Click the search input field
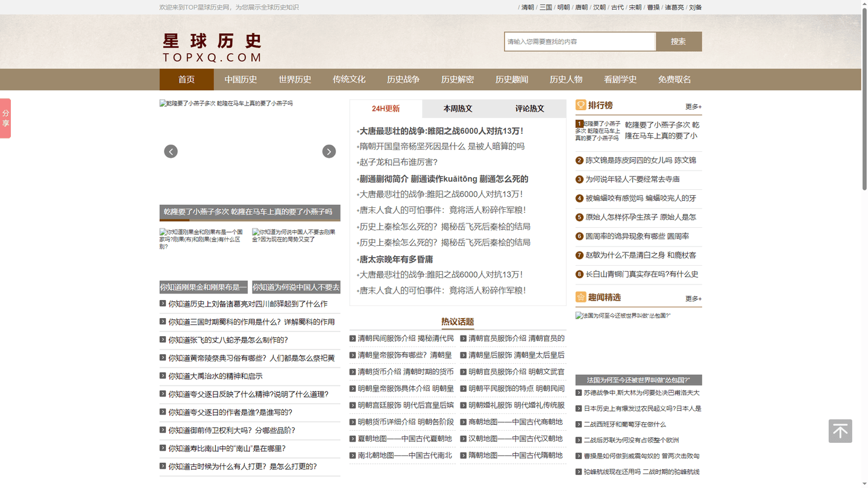 pos(580,42)
